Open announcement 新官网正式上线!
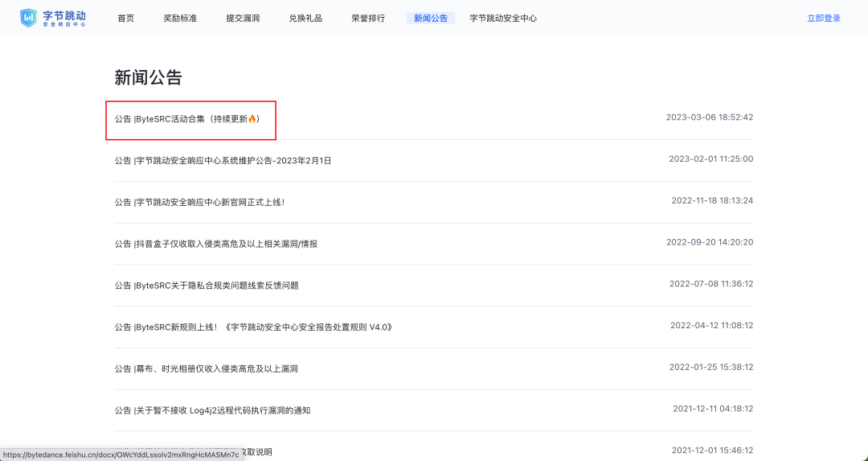 tap(200, 202)
